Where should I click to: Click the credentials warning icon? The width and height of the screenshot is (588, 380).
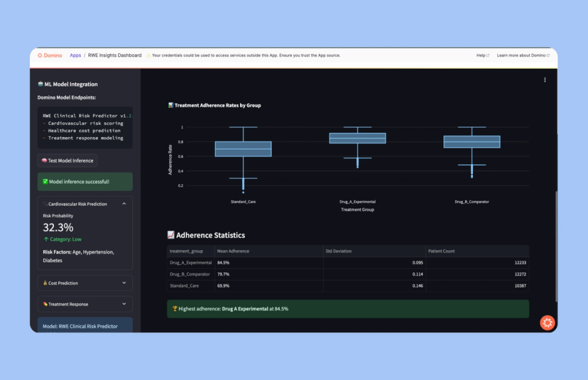(x=148, y=56)
